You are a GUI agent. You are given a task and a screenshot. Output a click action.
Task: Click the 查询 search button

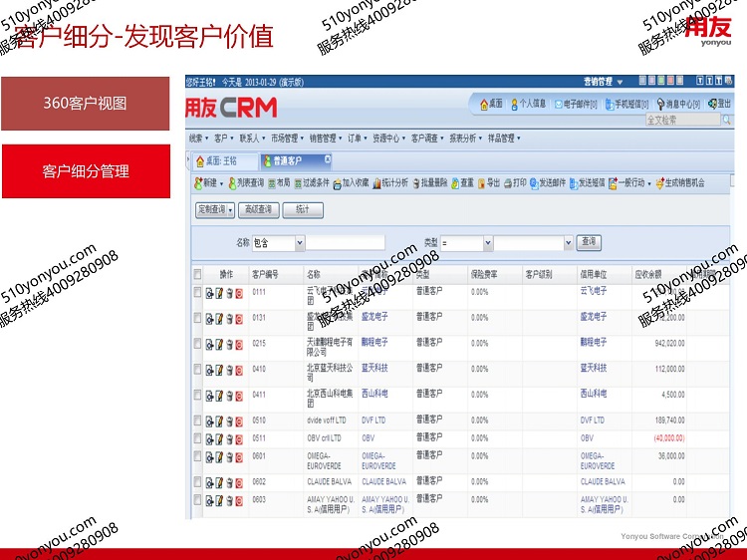tap(589, 242)
